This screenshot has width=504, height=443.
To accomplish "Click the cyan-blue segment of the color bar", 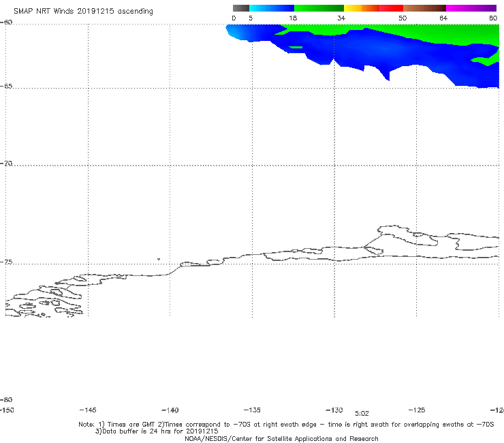I will click(272, 8).
